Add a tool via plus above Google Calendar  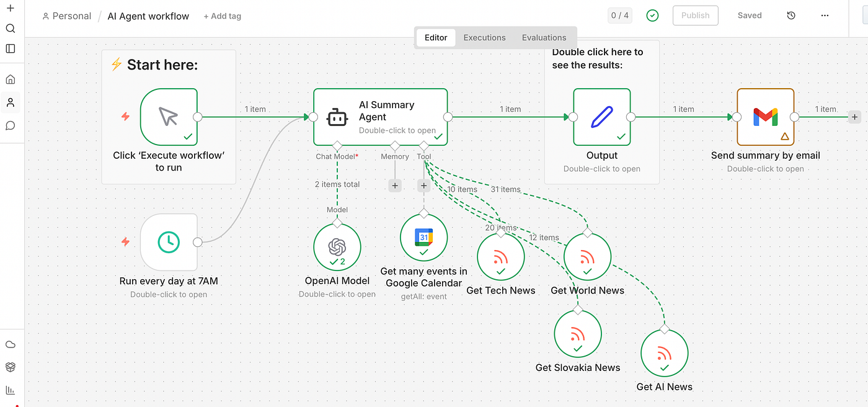click(x=424, y=185)
